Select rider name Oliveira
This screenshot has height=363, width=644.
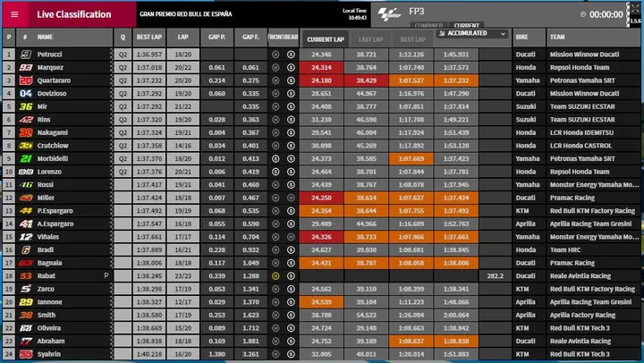pyautogui.click(x=49, y=328)
